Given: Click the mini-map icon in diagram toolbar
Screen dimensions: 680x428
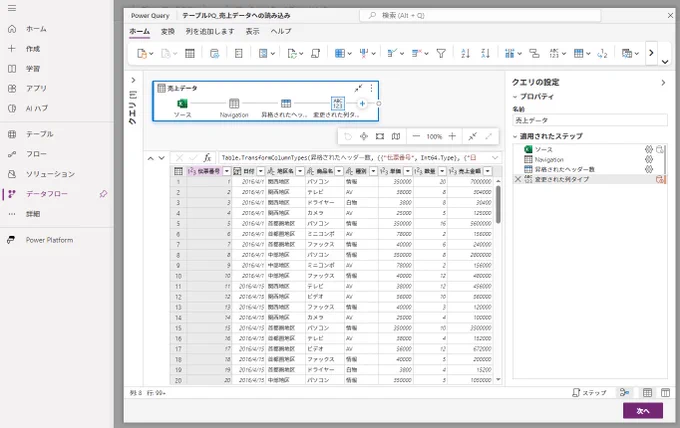Looking at the screenshot, I should [396, 136].
